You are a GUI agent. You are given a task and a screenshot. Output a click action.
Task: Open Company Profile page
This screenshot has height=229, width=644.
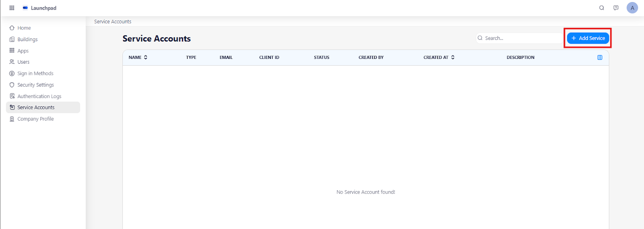[35, 119]
